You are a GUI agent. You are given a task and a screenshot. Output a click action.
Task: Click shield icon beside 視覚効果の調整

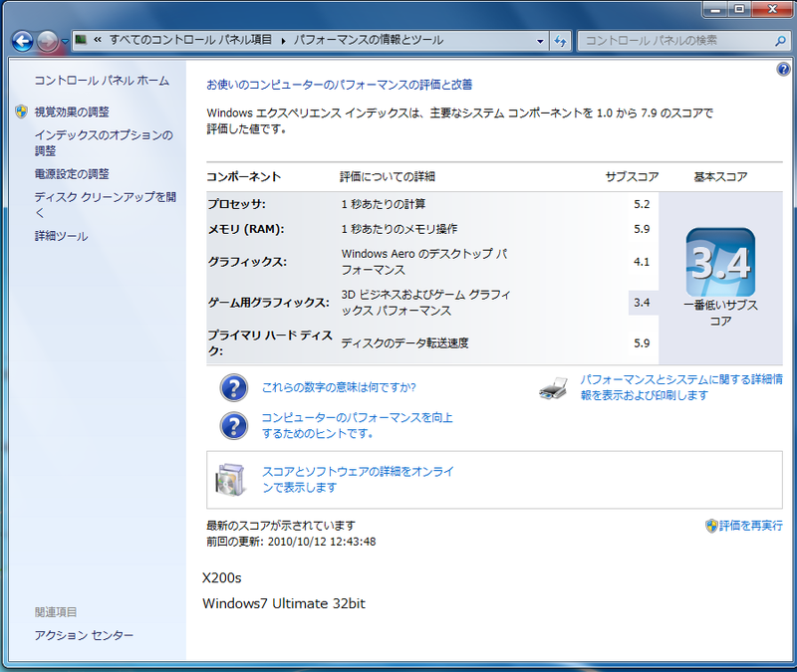21,112
